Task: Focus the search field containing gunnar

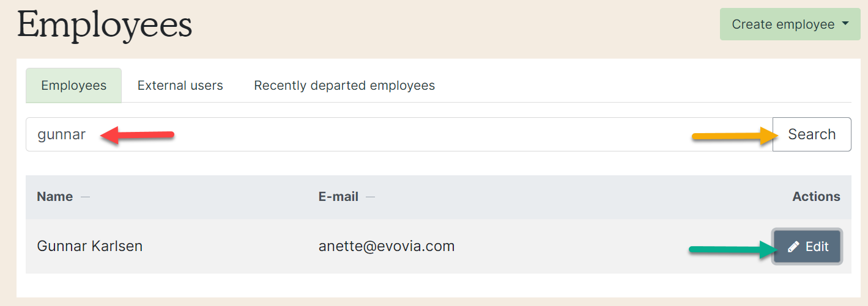Action: pos(399,134)
